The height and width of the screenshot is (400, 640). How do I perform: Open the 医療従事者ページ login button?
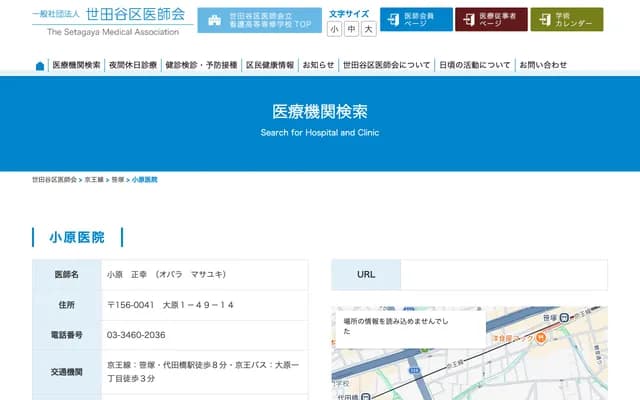(490, 20)
